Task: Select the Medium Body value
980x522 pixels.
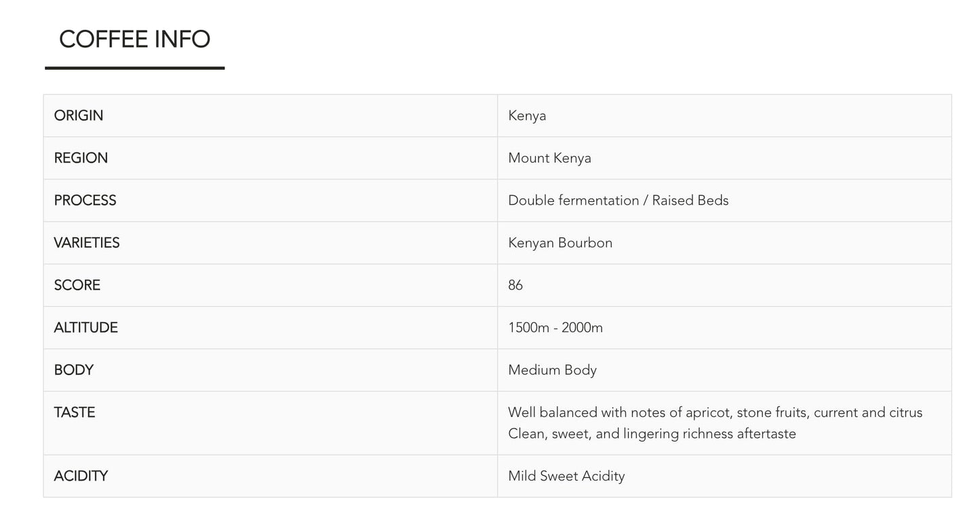Action: (x=552, y=370)
